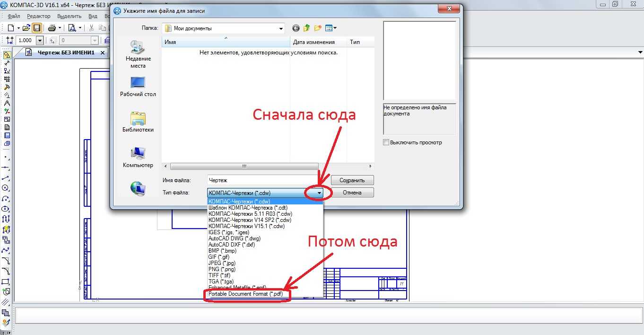Sort by the Тип column header
Image resolution: width=644 pixels, height=335 pixels.
pyautogui.click(x=361, y=42)
